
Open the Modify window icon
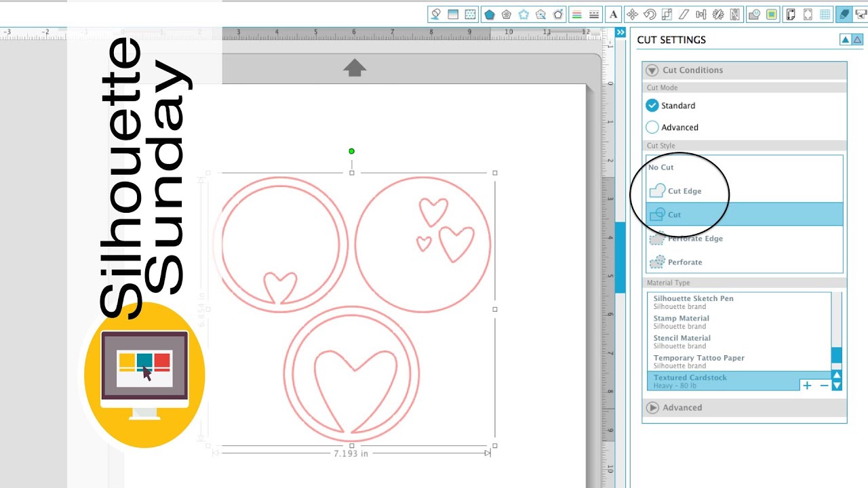[754, 14]
